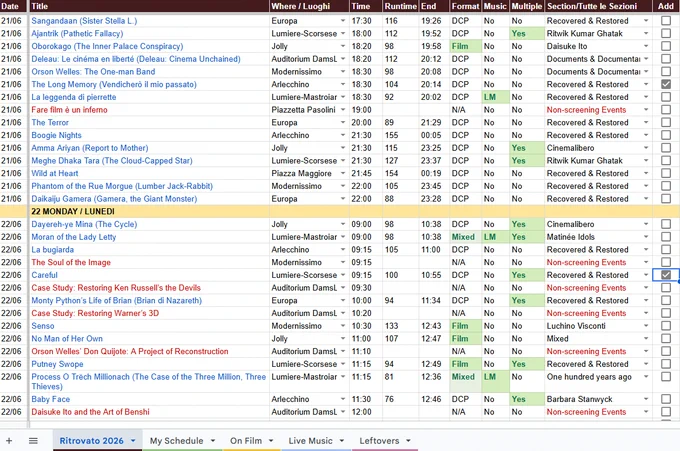Screen dimensions: 680x451
Task: Click the add new sheet plus icon
Action: click(9, 441)
